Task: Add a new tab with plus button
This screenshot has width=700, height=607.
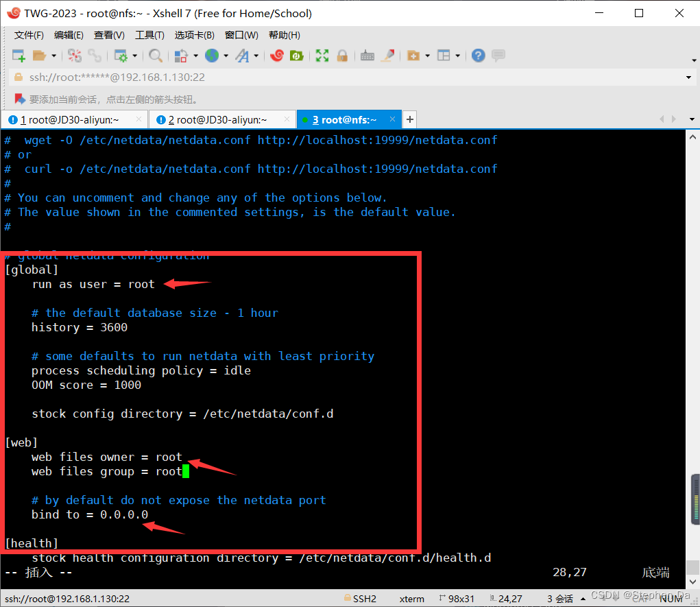Action: click(410, 120)
